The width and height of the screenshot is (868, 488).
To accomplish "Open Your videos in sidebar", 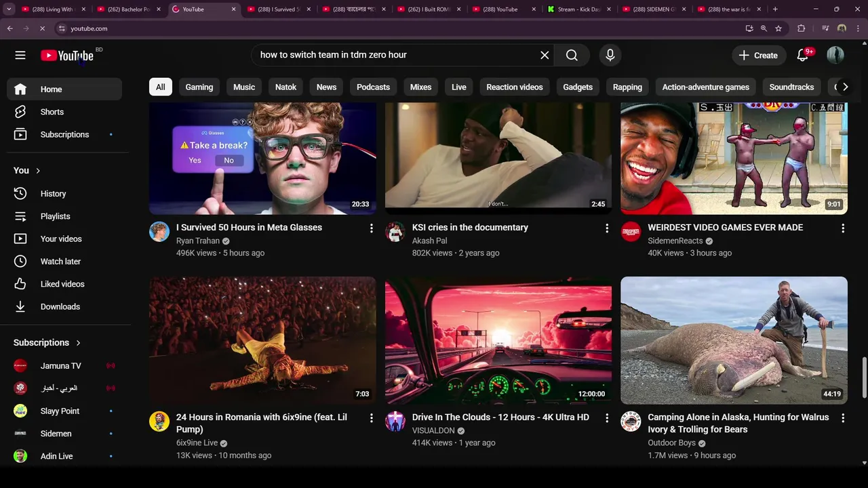I will tap(64, 239).
